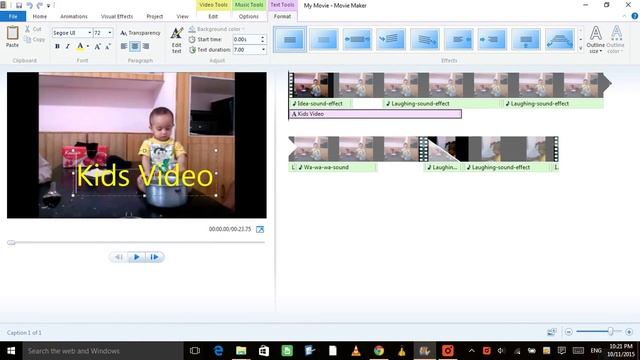The width and height of the screenshot is (640, 360).
Task: Click the Next frame button
Action: tap(154, 257)
